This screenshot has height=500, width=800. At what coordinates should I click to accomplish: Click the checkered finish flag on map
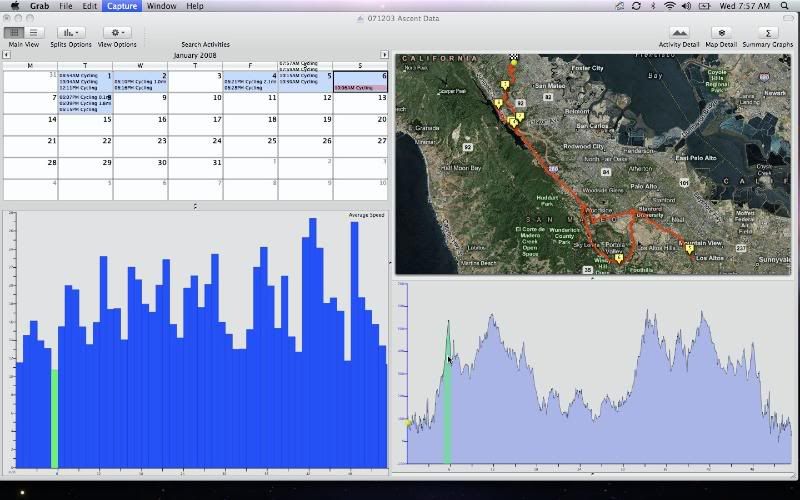pos(514,57)
